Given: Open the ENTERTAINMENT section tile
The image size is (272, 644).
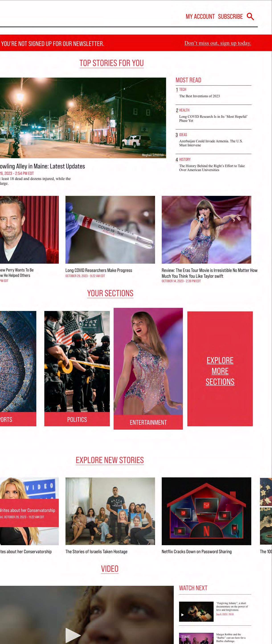Looking at the screenshot, I should coord(148,369).
